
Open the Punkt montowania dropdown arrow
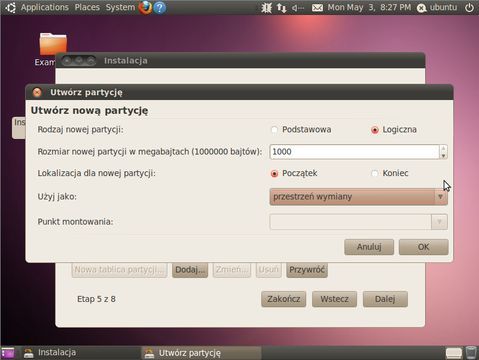pyautogui.click(x=439, y=222)
